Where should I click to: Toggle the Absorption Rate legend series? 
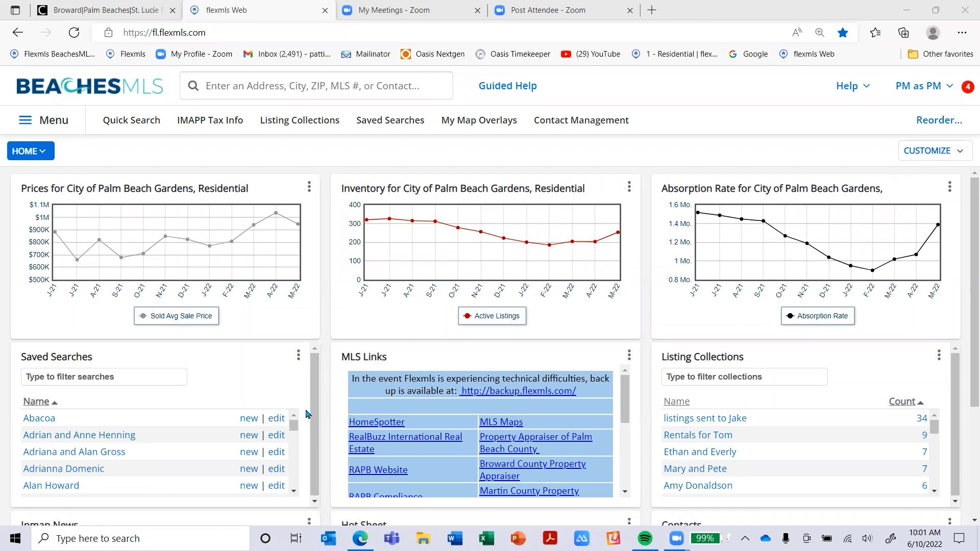(x=817, y=316)
